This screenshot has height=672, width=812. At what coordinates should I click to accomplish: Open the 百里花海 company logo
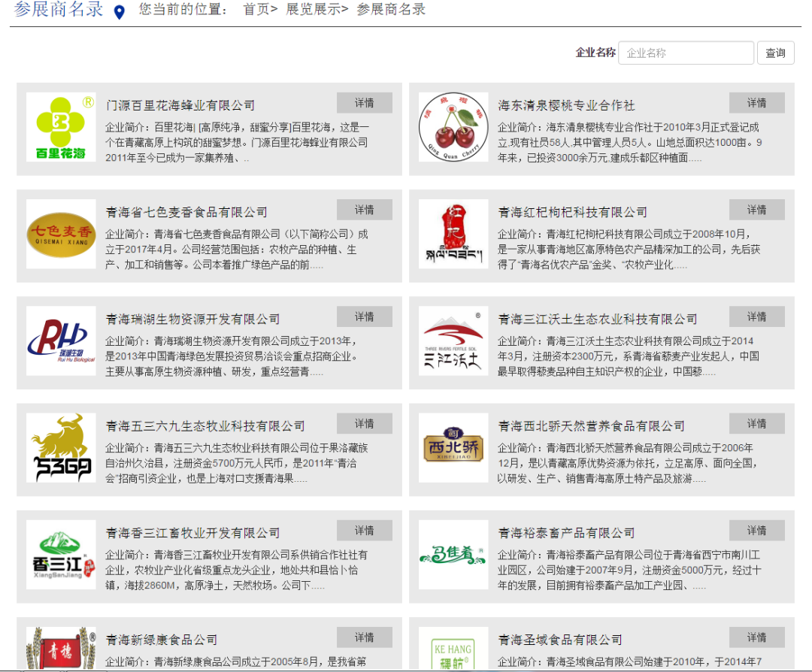click(61, 127)
